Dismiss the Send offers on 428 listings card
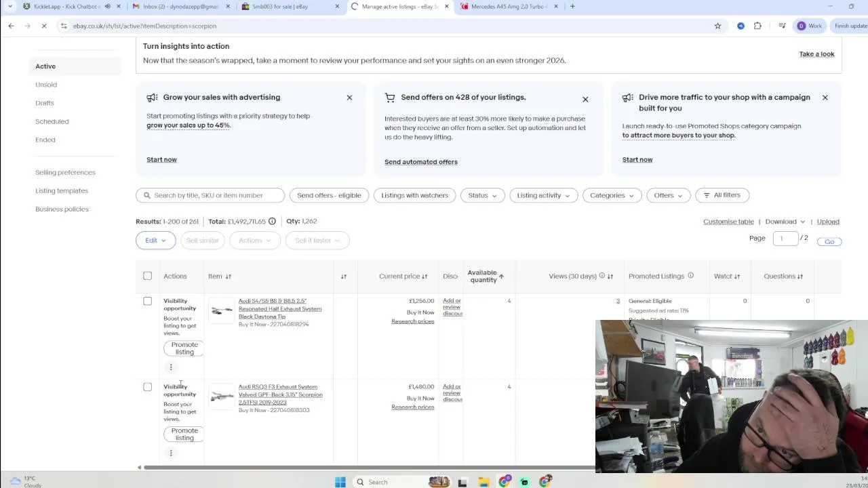868x488 pixels. coord(585,100)
